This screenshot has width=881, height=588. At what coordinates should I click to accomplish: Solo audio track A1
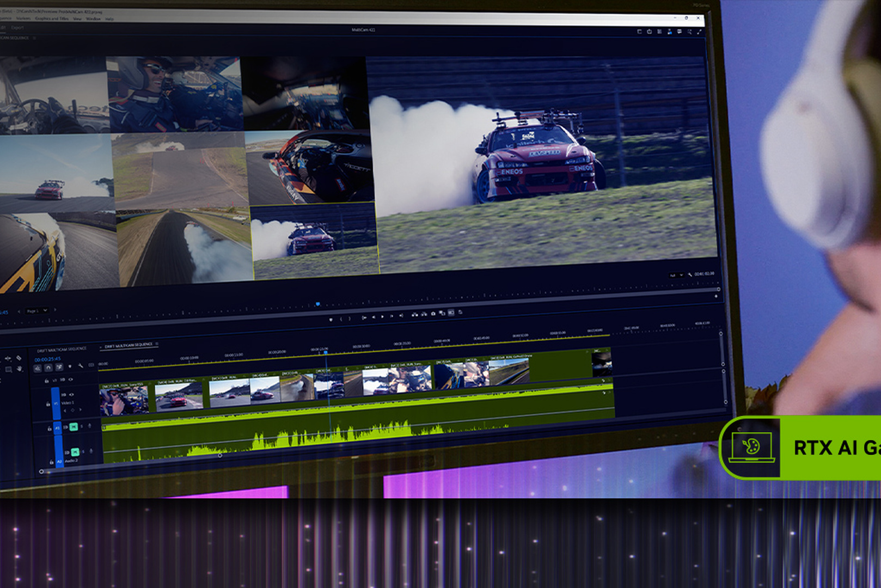pos(82,426)
